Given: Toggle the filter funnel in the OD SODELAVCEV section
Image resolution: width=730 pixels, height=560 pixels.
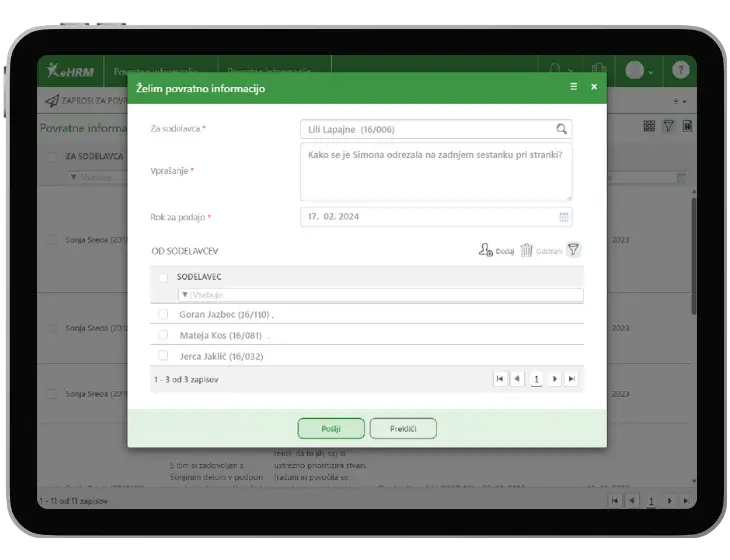Looking at the screenshot, I should (x=573, y=250).
